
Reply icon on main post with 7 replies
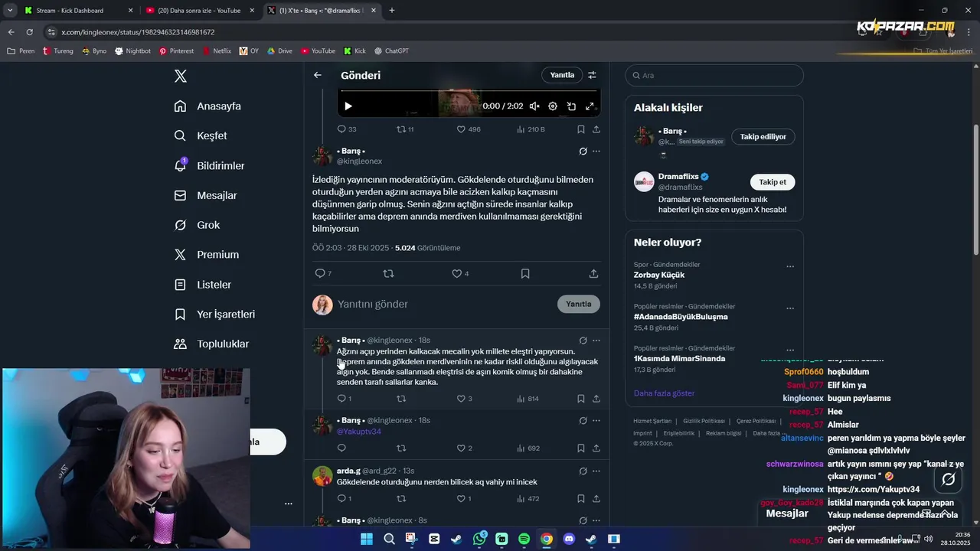coord(323,273)
